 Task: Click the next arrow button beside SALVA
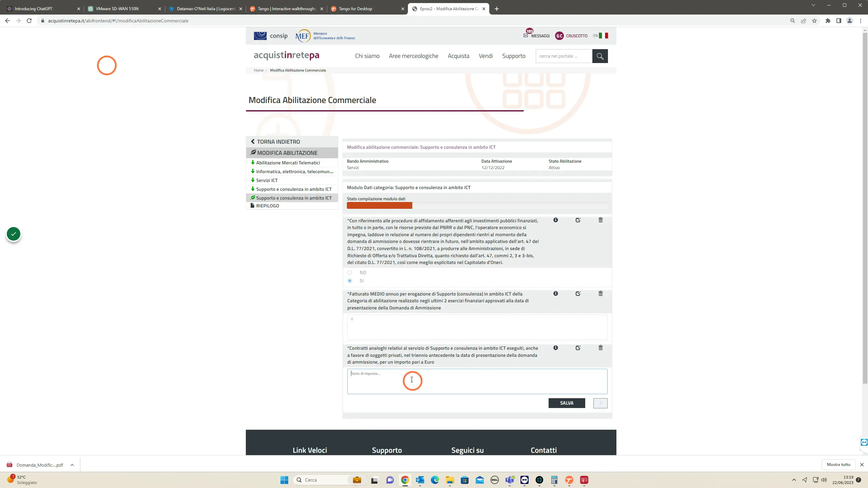(600, 403)
